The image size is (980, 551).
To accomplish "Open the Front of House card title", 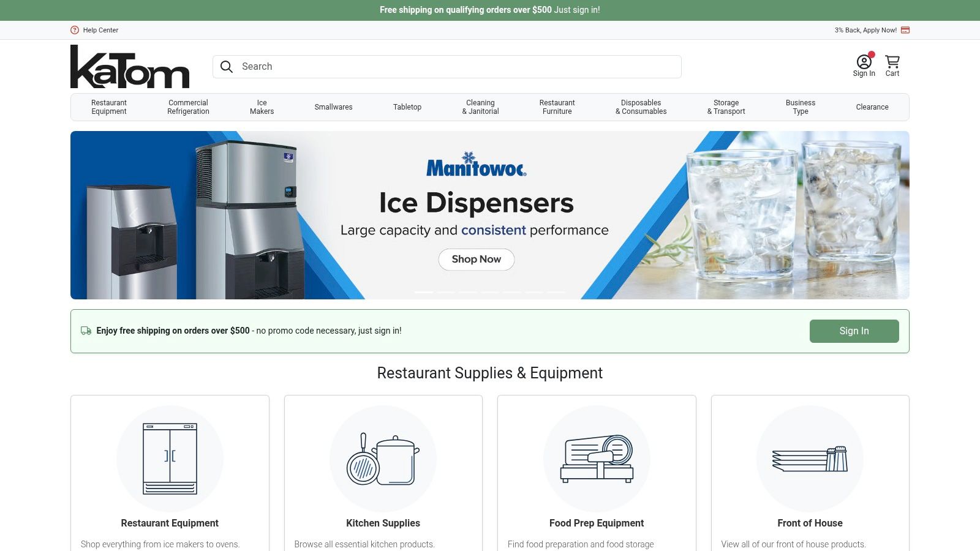I will tap(810, 523).
